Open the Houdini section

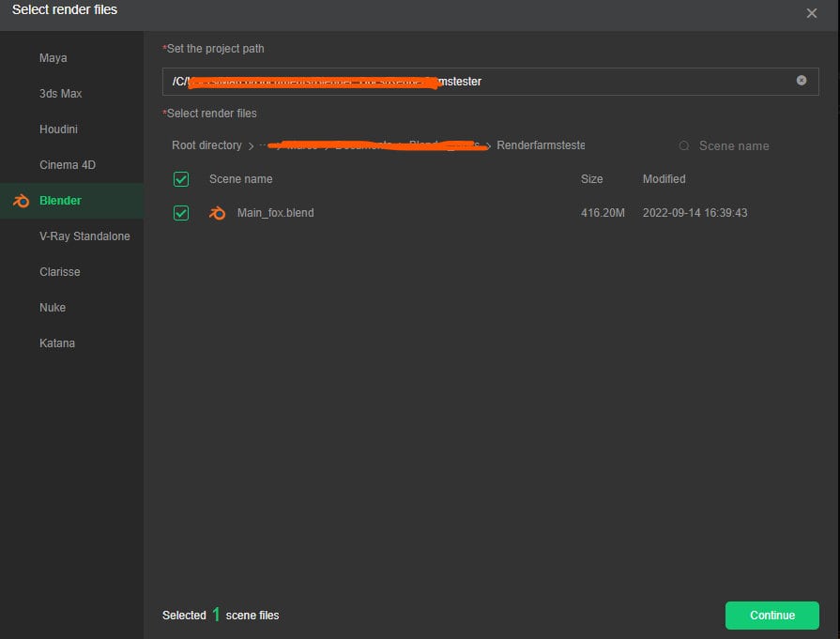click(56, 129)
